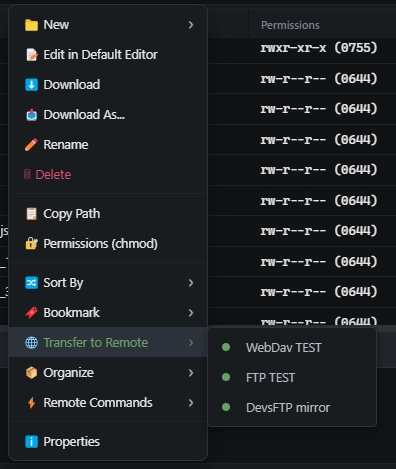Click green status dot next to WebDav TEST
This screenshot has width=396, height=469.
tap(226, 347)
